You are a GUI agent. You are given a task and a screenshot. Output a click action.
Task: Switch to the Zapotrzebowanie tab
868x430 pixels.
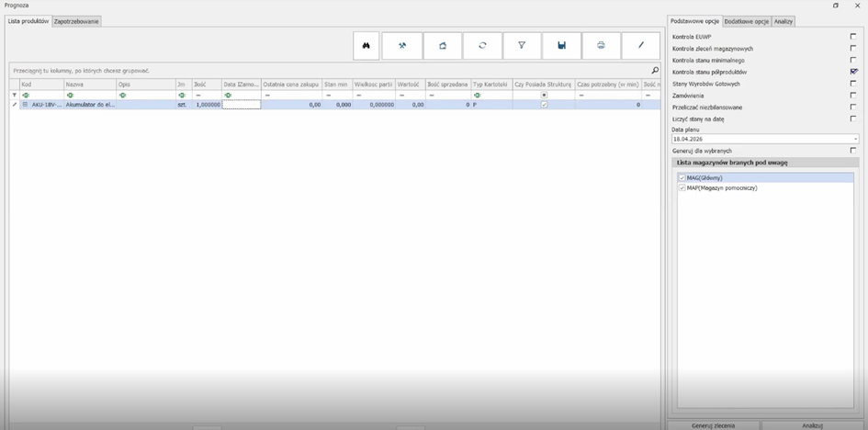click(76, 20)
